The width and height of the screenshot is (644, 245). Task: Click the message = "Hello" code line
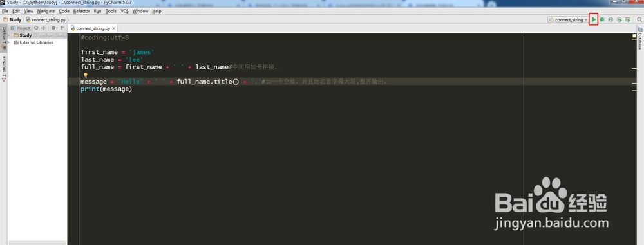[x=234, y=82]
